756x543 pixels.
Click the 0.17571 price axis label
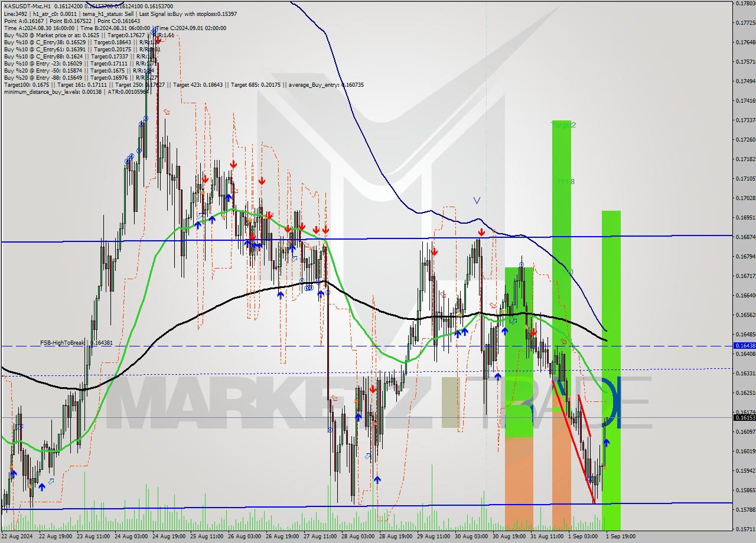tap(745, 61)
